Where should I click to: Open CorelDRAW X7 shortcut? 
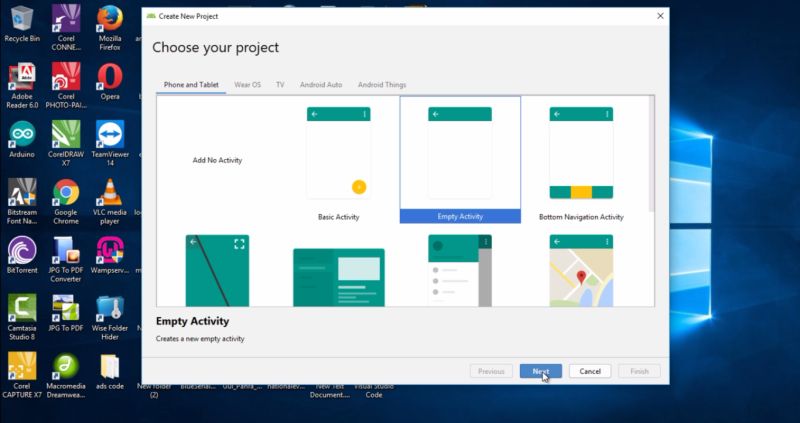pos(66,143)
